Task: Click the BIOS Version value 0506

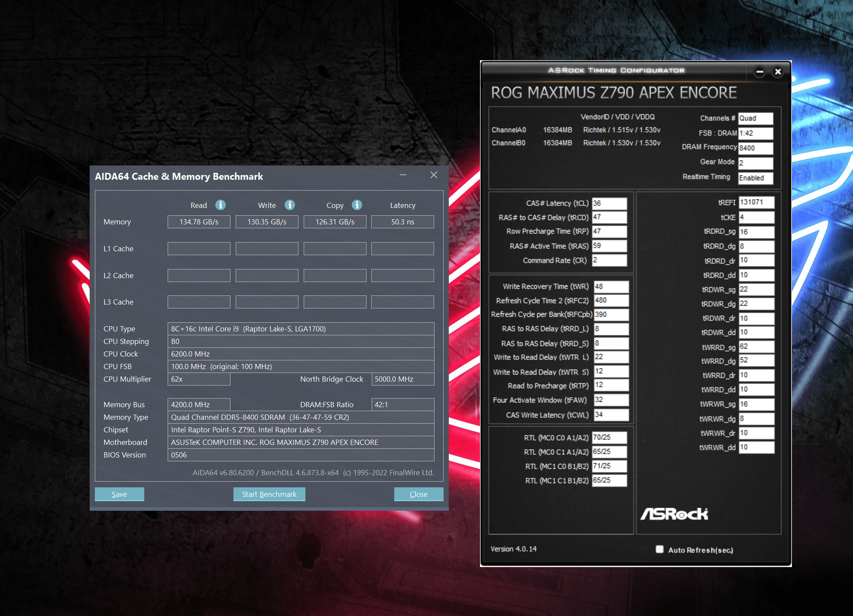Action: coord(301,455)
